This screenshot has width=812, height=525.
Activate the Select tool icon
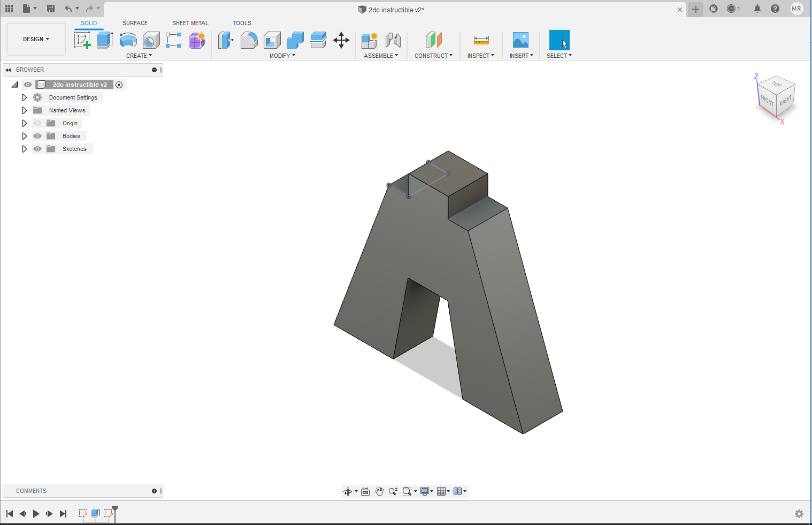point(560,40)
